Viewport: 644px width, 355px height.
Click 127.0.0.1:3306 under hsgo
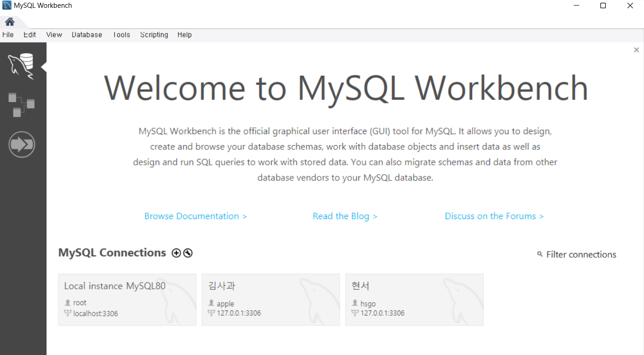pos(382,313)
